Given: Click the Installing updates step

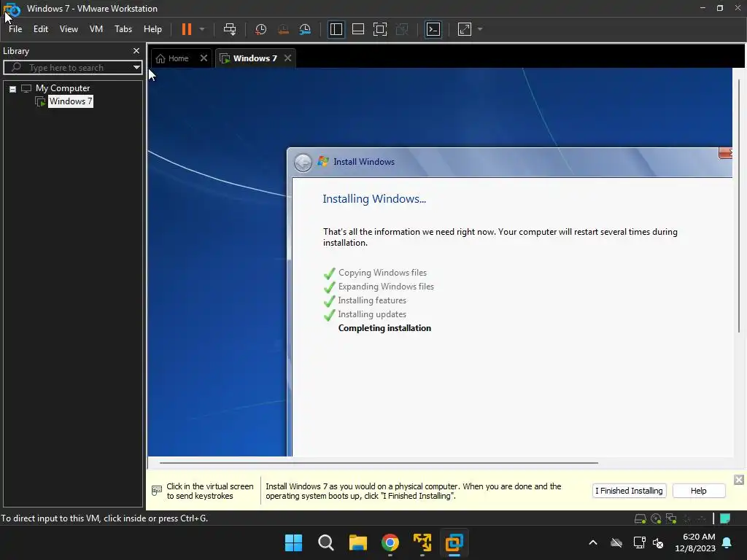Looking at the screenshot, I should pos(372,314).
